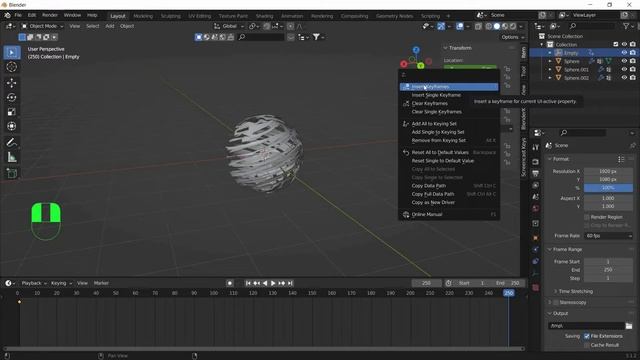Open the Global transform orientation dropdown
Screen dimensions: 640x360
tap(229, 26)
